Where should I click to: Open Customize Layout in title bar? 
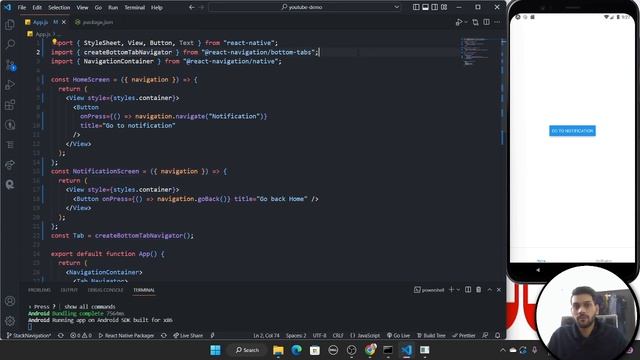click(444, 7)
